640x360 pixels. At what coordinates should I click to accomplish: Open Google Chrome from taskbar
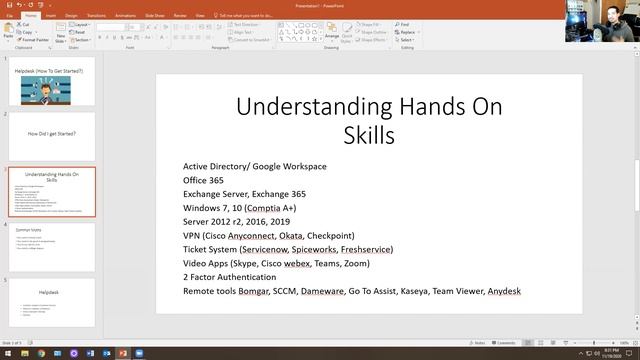pyautogui.click(x=41, y=353)
